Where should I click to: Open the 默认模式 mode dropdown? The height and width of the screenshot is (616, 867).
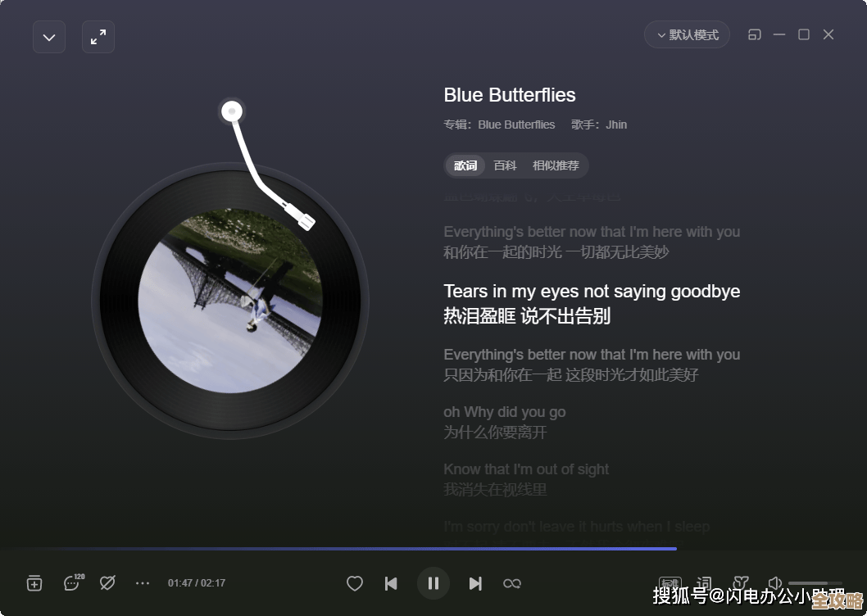pyautogui.click(x=688, y=35)
